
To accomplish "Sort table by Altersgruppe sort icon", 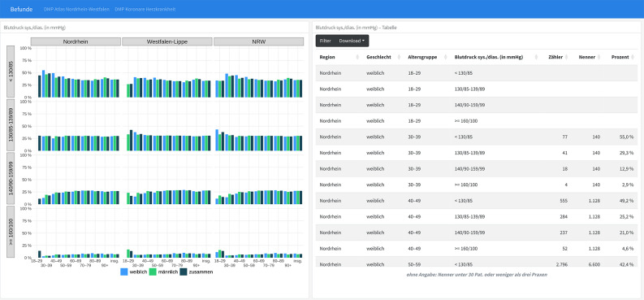I will pyautogui.click(x=445, y=57).
